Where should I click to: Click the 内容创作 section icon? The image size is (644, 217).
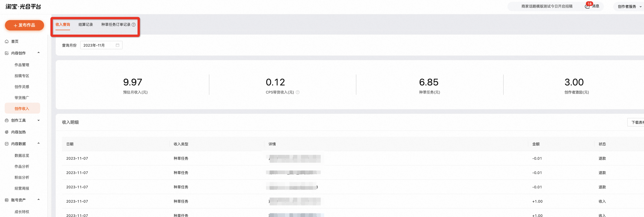(x=7, y=53)
